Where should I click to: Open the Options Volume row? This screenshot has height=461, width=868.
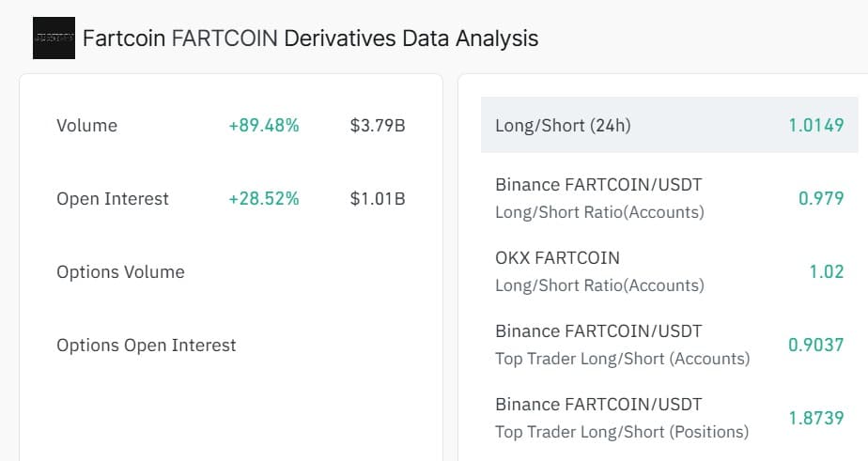[x=120, y=271]
